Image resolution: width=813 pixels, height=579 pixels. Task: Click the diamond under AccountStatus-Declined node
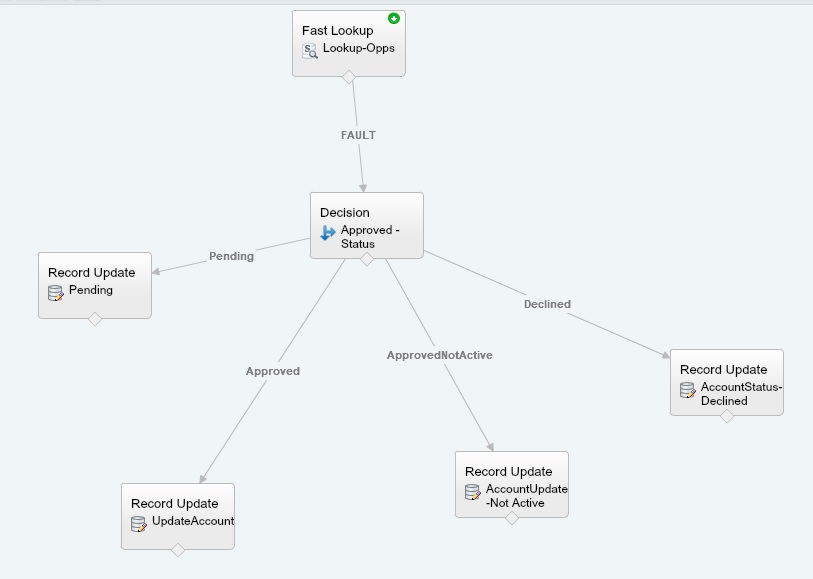727,416
